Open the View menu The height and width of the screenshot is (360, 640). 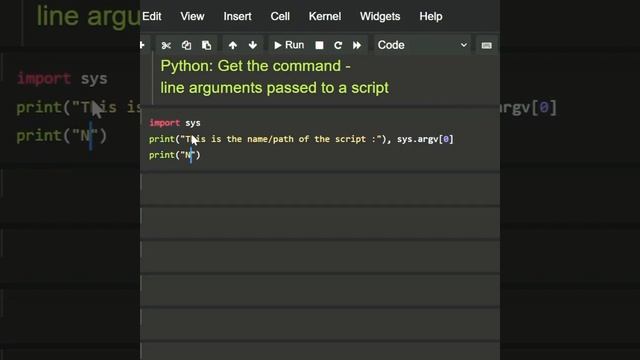click(192, 16)
